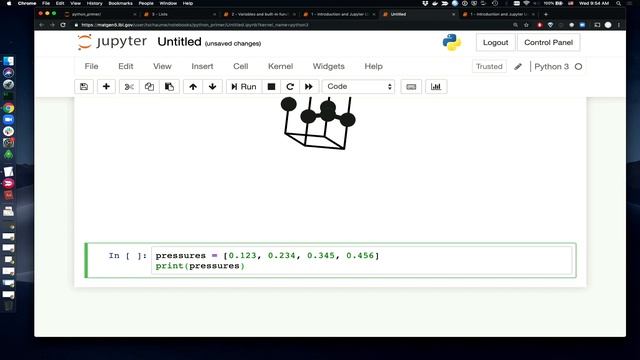Insert cell below with plus icon
Image resolution: width=640 pixels, height=360 pixels.
106,87
